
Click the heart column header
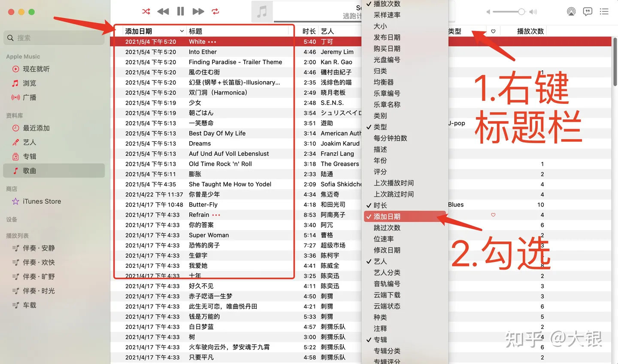(493, 31)
